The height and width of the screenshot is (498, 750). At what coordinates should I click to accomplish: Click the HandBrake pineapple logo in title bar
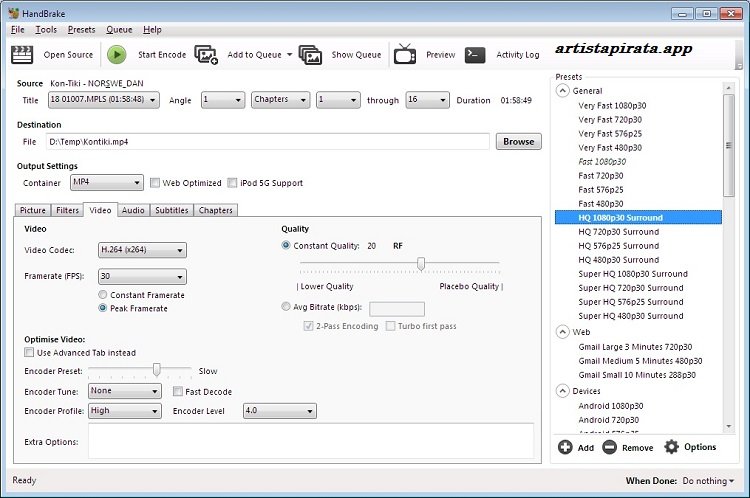pos(13,13)
